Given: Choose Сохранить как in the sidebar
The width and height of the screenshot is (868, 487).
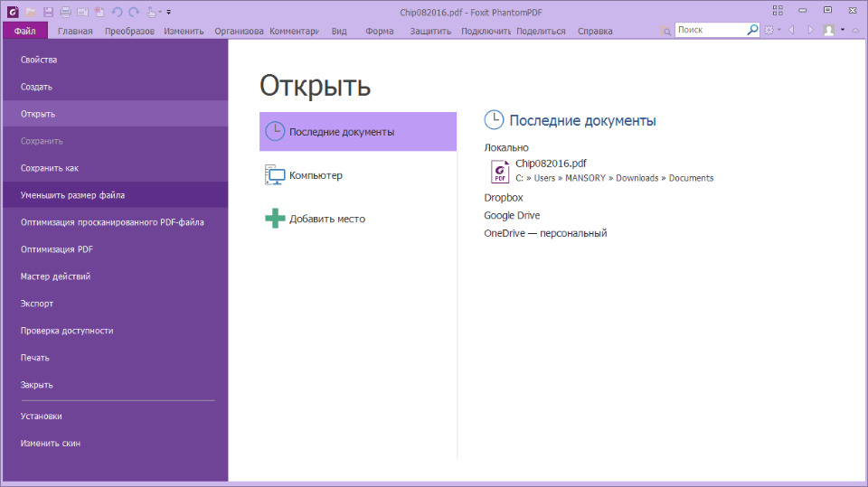Looking at the screenshot, I should tap(115, 168).
